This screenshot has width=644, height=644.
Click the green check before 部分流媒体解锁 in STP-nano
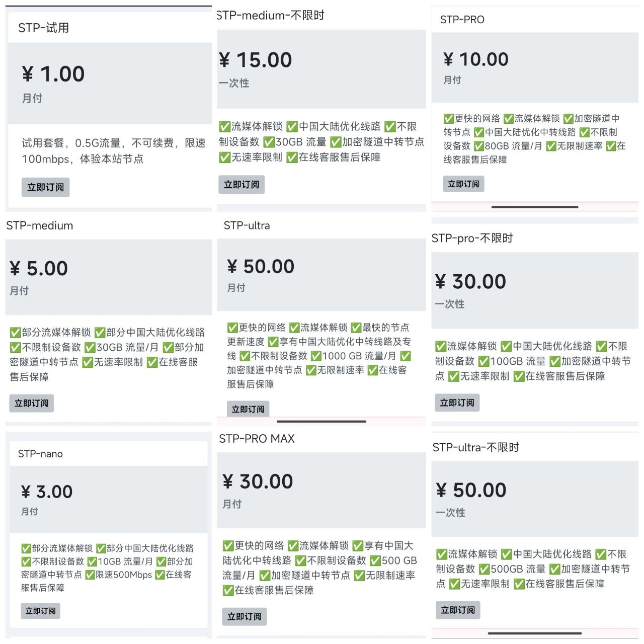[26, 548]
